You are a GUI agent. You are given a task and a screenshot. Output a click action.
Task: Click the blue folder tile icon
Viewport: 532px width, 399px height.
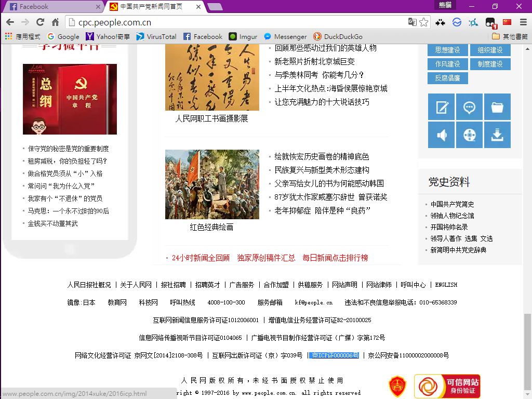click(497, 107)
